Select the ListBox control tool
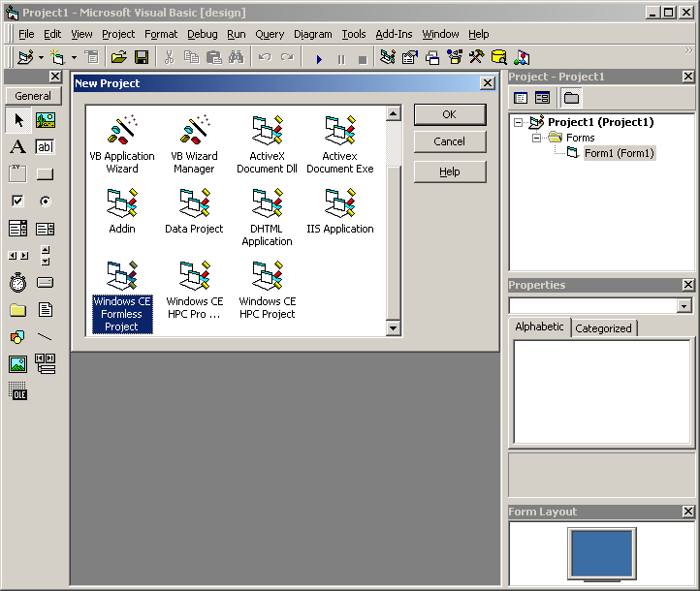This screenshot has height=591, width=700. pos(46,229)
